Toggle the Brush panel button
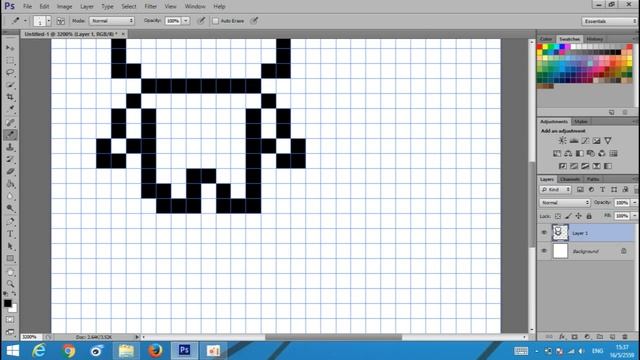 click(x=60, y=21)
